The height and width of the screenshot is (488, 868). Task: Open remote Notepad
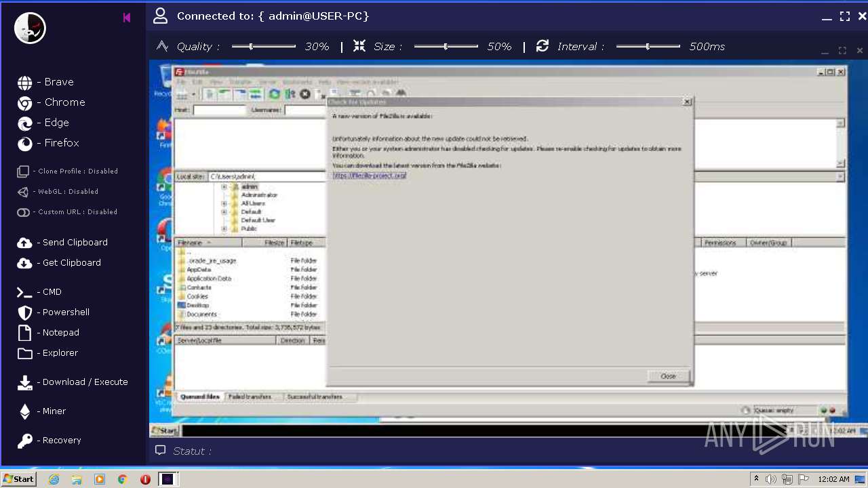(48, 333)
